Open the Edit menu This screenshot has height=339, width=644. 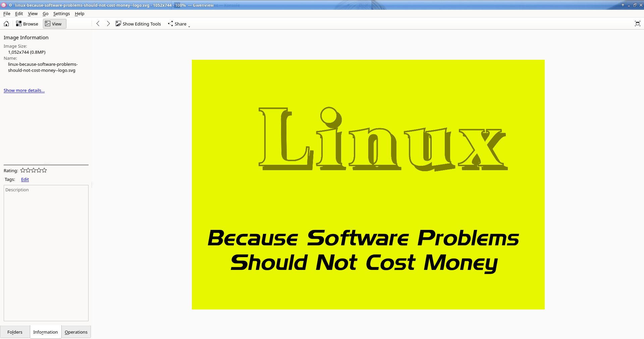pos(19,14)
